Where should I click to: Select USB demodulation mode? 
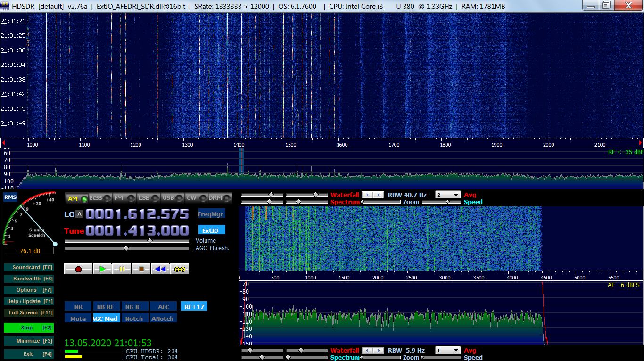coord(173,198)
